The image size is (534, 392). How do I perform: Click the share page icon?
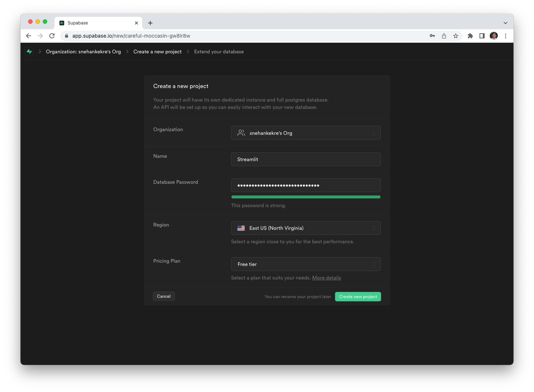[444, 36]
